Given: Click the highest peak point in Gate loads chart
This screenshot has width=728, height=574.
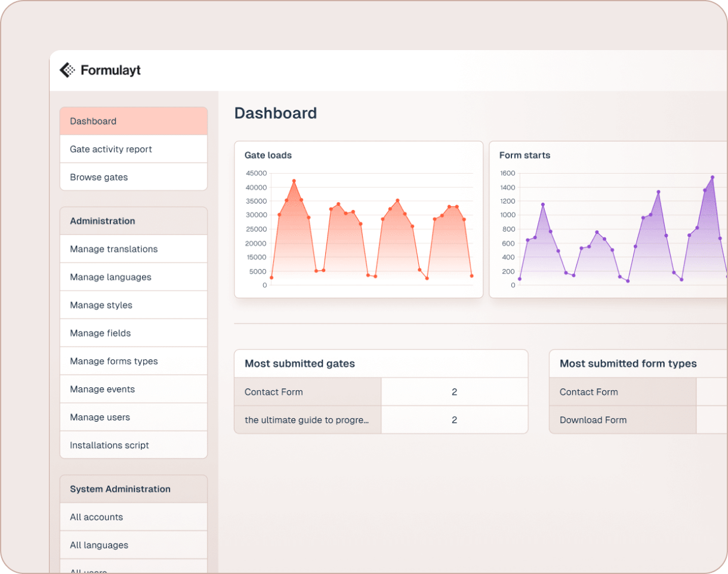Looking at the screenshot, I should click(x=294, y=181).
